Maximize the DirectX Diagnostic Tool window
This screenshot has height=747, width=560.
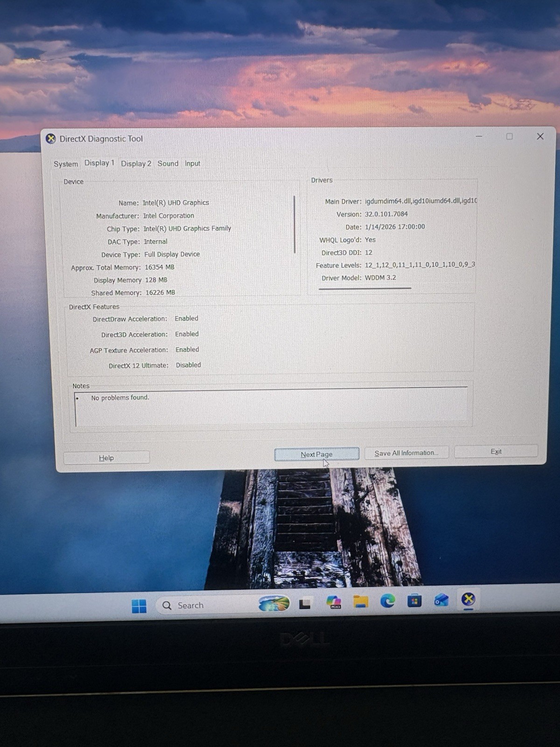click(x=509, y=136)
